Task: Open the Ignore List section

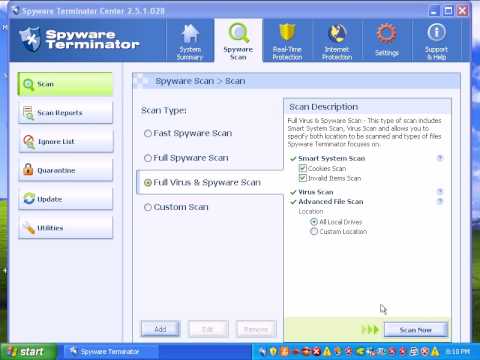Action: click(65, 141)
